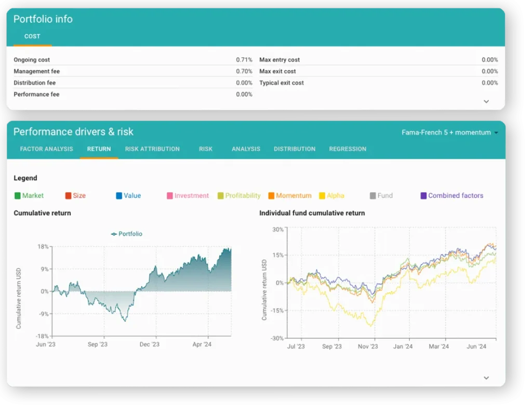Click the yellow Alpha legend icon
Screen dimensions: 532x409
[322, 196]
